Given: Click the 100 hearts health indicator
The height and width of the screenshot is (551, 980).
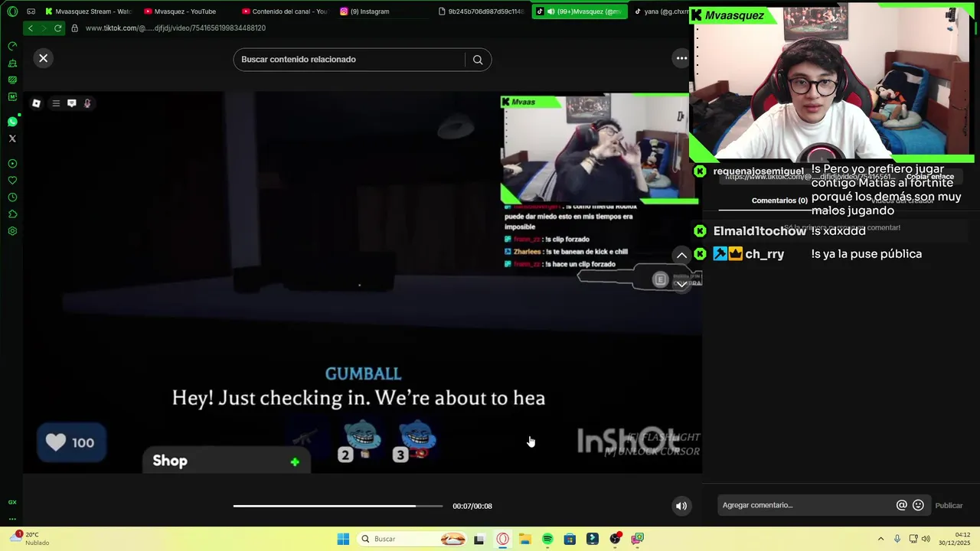Looking at the screenshot, I should pyautogui.click(x=71, y=442).
